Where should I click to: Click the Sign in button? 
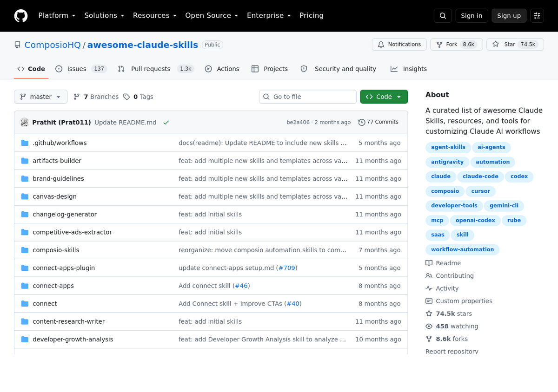(472, 16)
